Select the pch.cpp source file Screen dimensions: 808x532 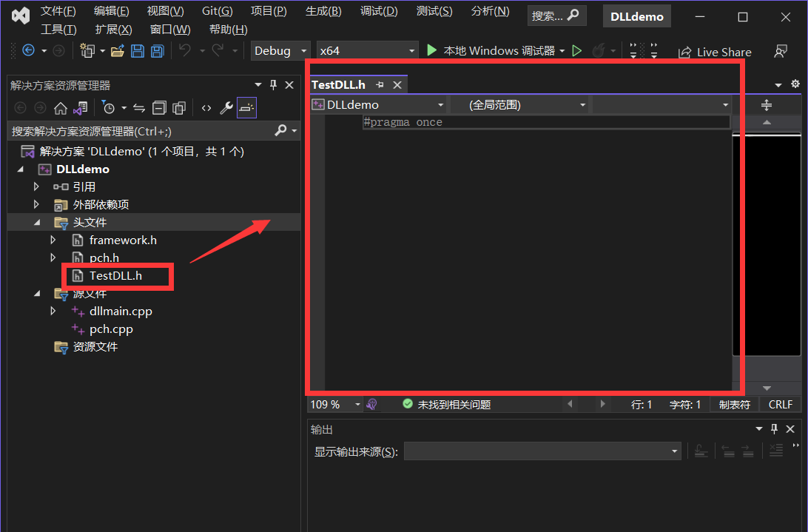point(111,329)
